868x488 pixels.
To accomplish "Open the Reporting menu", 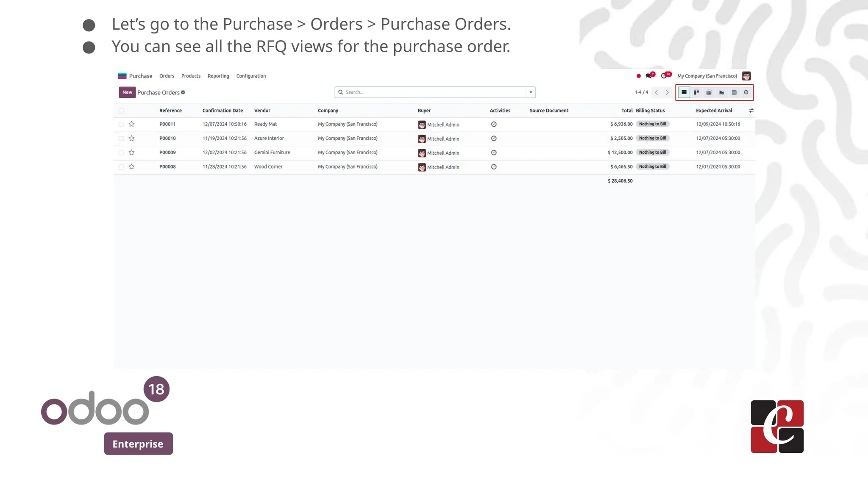I will point(218,76).
